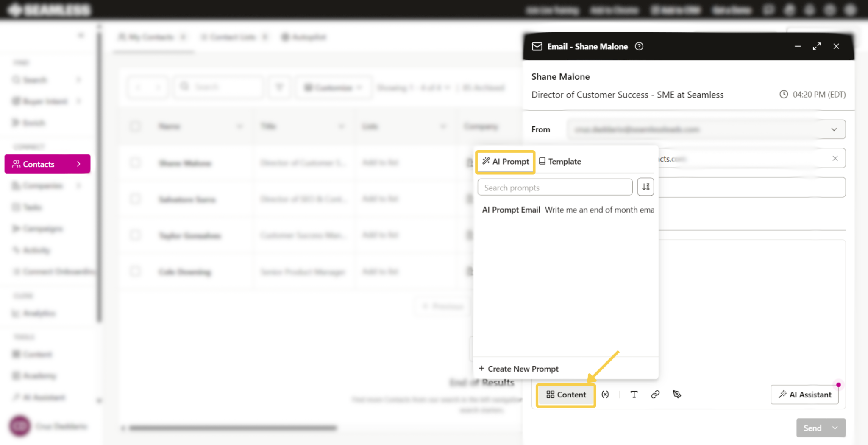Click the empty subject input field
868x445 pixels.
752,187
